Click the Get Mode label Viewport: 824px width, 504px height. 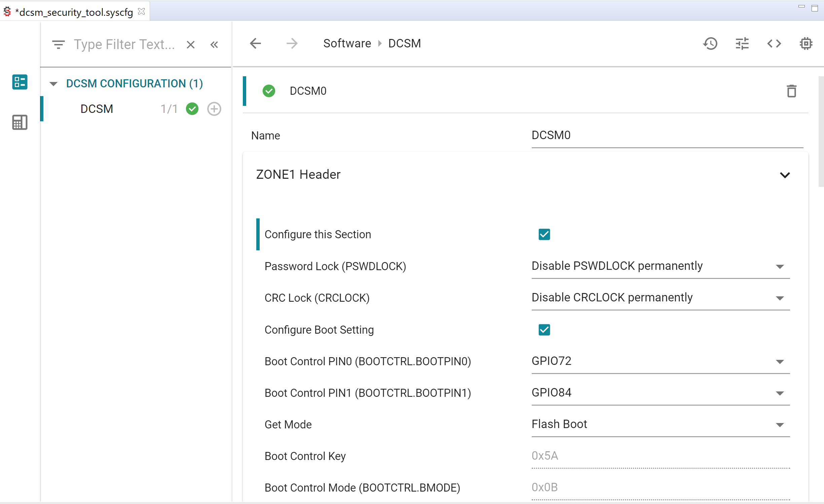pyautogui.click(x=288, y=424)
